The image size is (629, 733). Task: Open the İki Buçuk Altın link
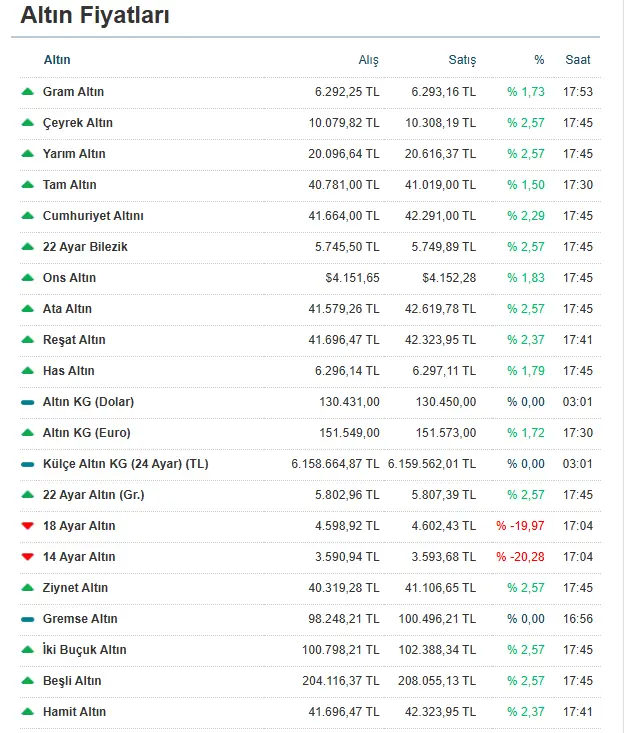[85, 649]
